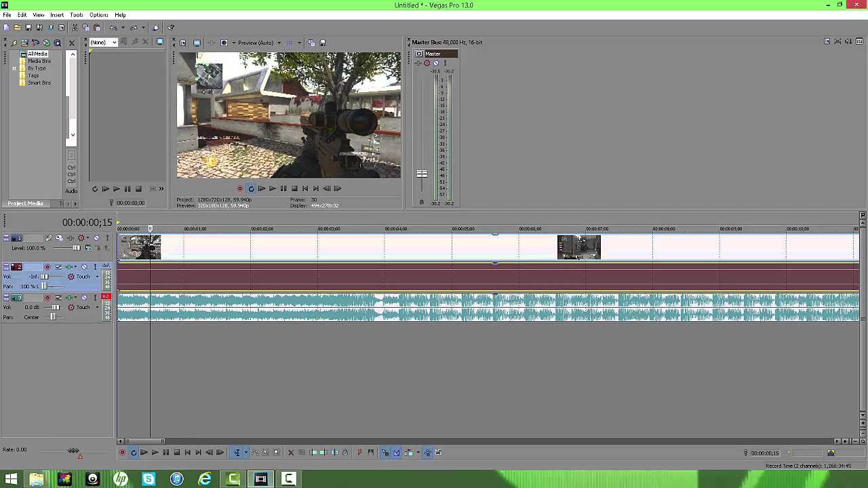This screenshot has width=868, height=488.
Task: Open the View menu
Action: point(39,15)
